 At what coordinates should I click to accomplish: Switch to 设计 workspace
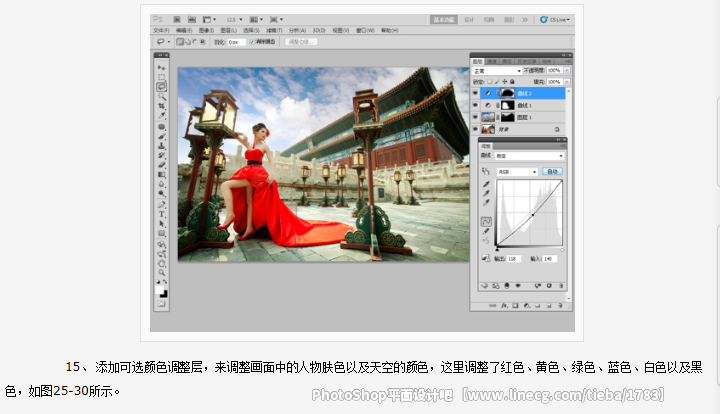pos(469,20)
